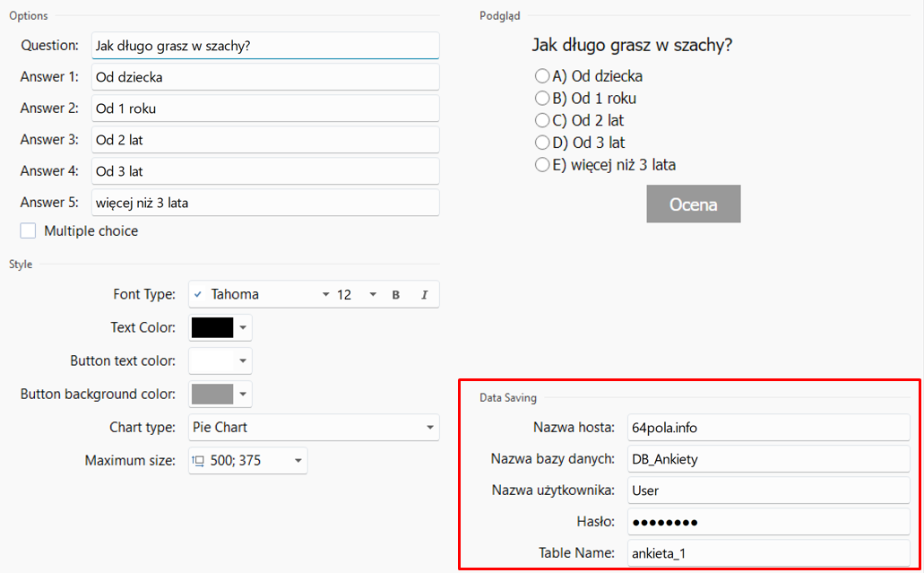Screen dimensions: 924x573
Task: Click the Data Saving section label
Action: click(x=508, y=398)
